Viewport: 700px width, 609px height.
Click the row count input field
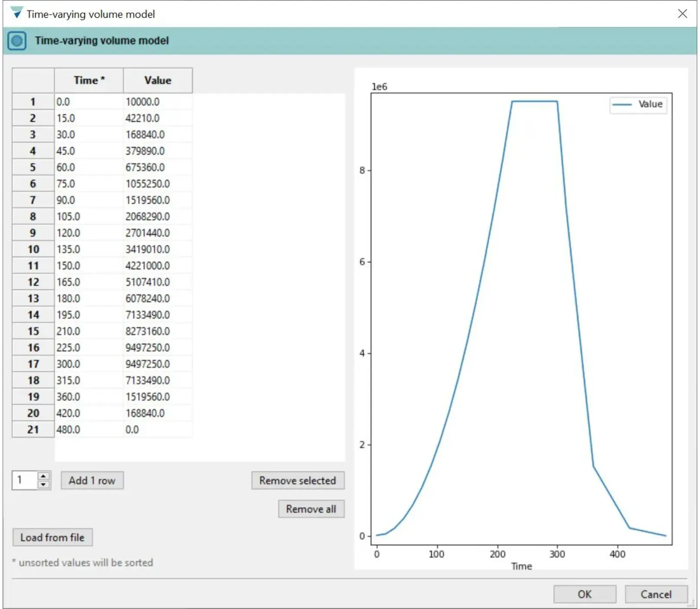click(x=25, y=480)
